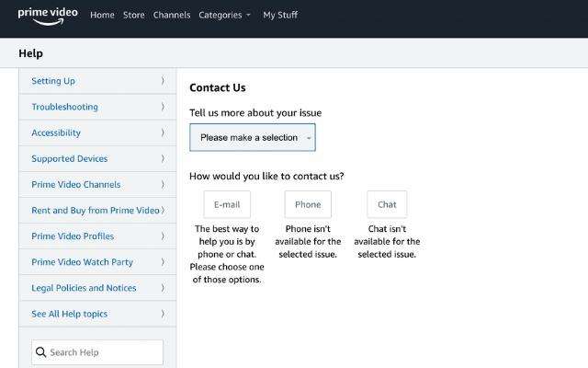Select the Phone contact button
This screenshot has width=588, height=368.
[x=308, y=204]
